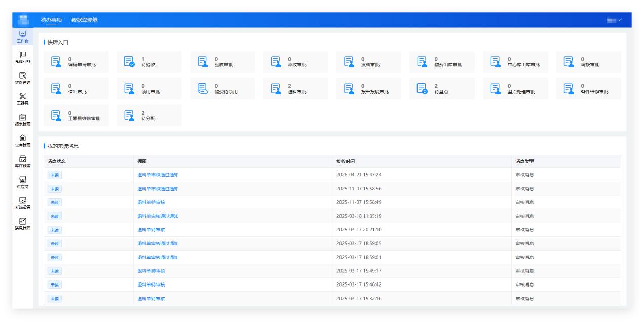
Task: Open the 中心库出库审批 quick entry
Action: [x=515, y=62]
